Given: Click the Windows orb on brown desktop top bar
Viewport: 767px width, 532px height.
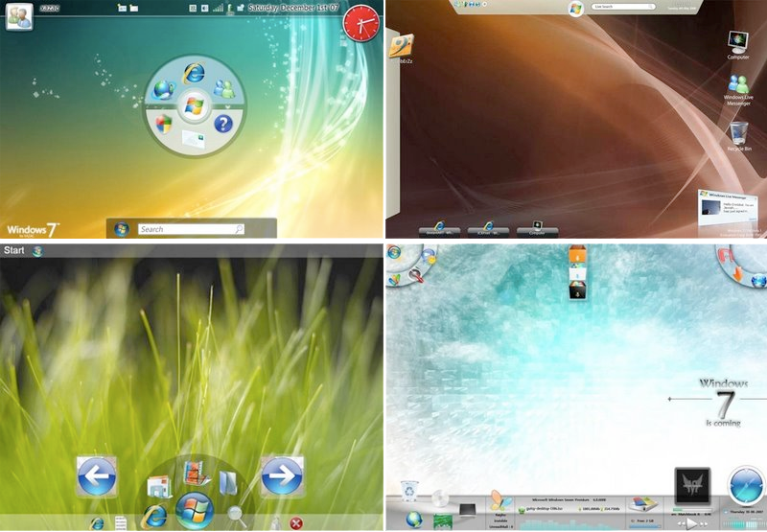Looking at the screenshot, I should click(x=576, y=9).
